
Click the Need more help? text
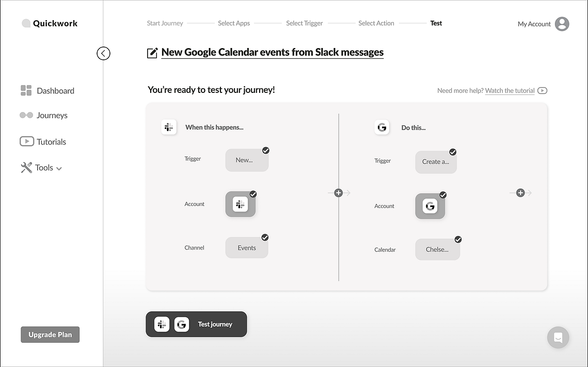(460, 90)
